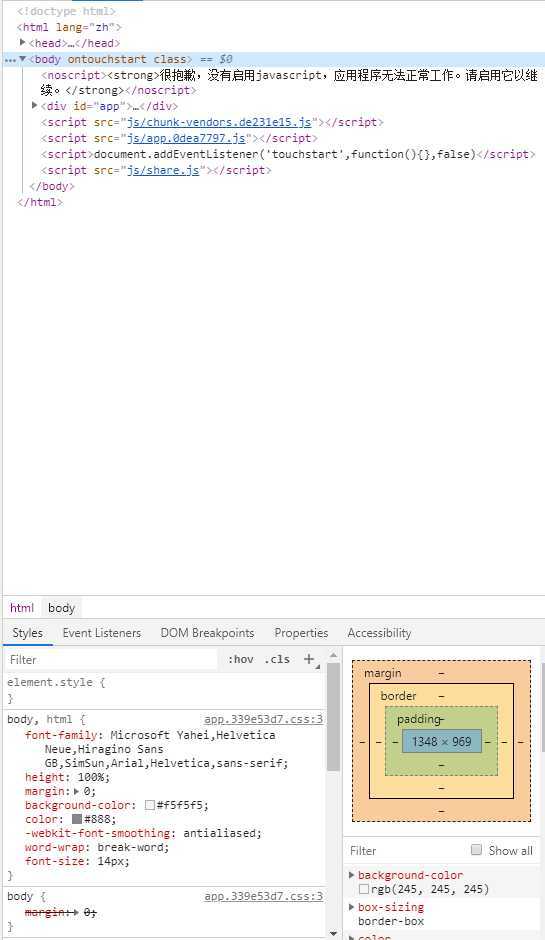Click the 1348 × 969 content box

tap(442, 742)
